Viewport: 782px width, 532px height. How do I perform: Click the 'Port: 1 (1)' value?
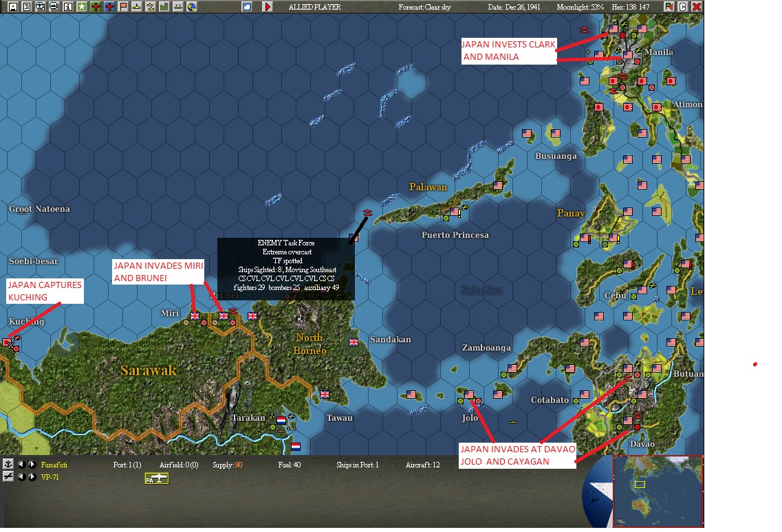127,465
